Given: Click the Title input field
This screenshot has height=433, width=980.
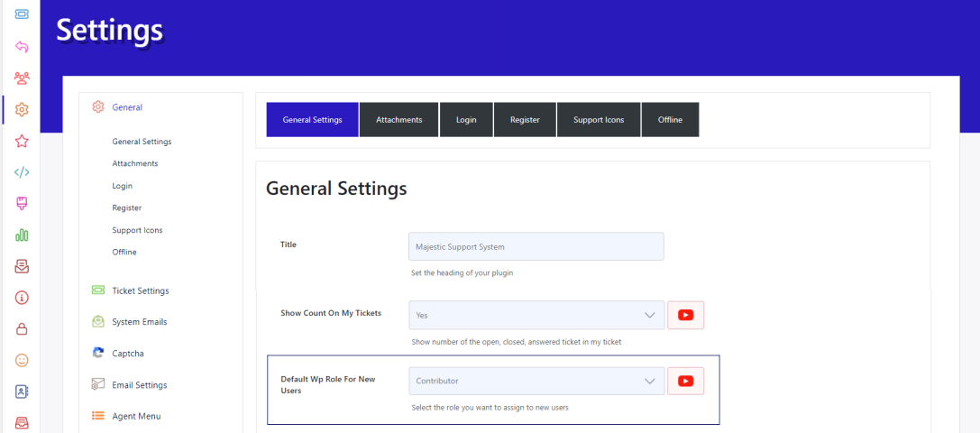Looking at the screenshot, I should pyautogui.click(x=536, y=246).
